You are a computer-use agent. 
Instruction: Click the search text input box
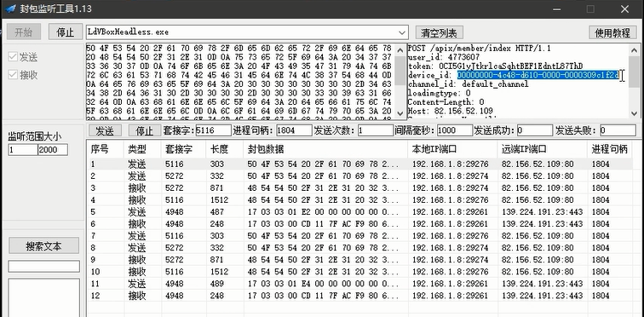click(x=44, y=266)
